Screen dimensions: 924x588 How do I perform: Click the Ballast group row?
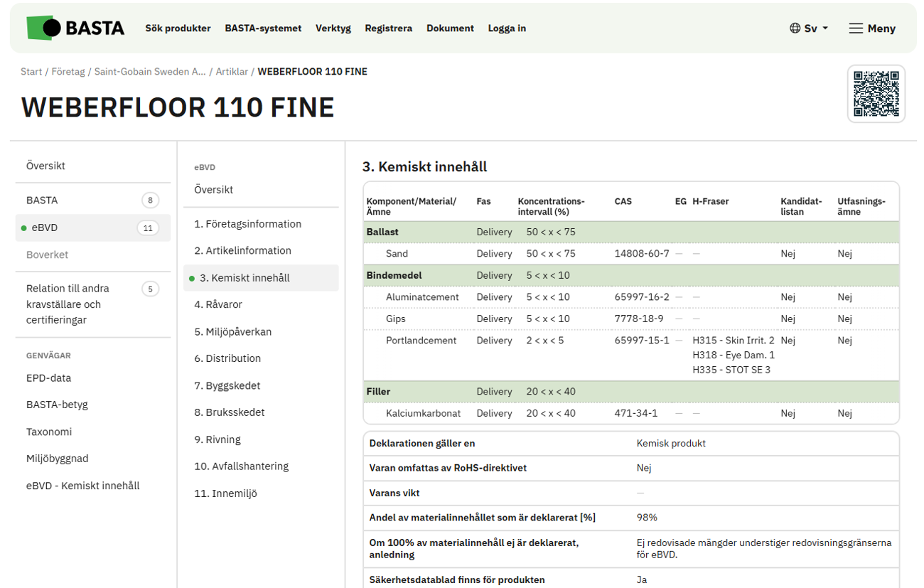(x=630, y=232)
